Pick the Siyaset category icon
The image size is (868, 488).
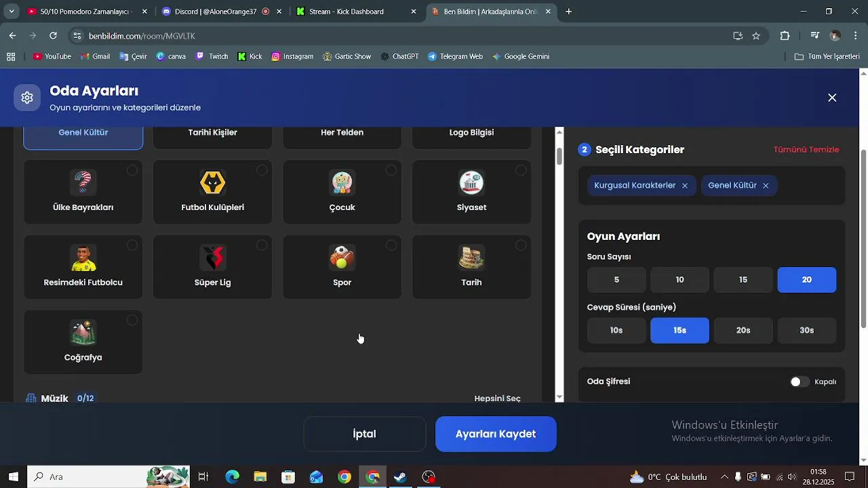[471, 183]
